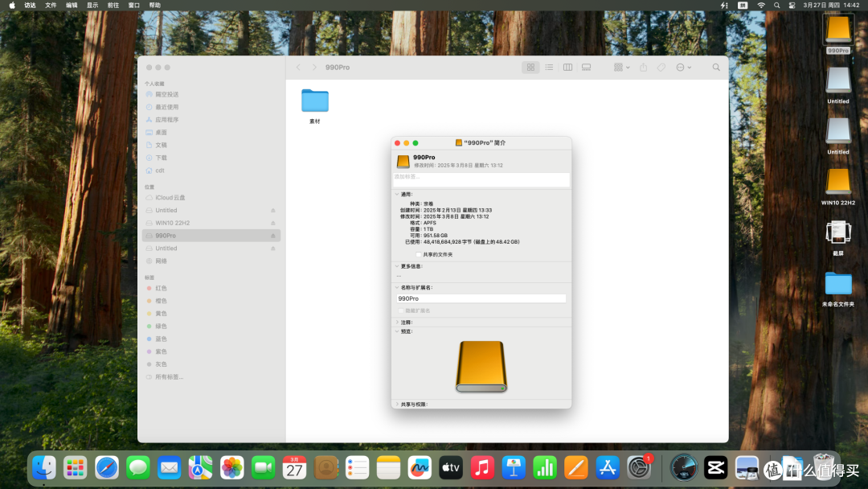The image size is (868, 489).
Task: Open Spotlight search in the menu bar
Action: pos(776,5)
